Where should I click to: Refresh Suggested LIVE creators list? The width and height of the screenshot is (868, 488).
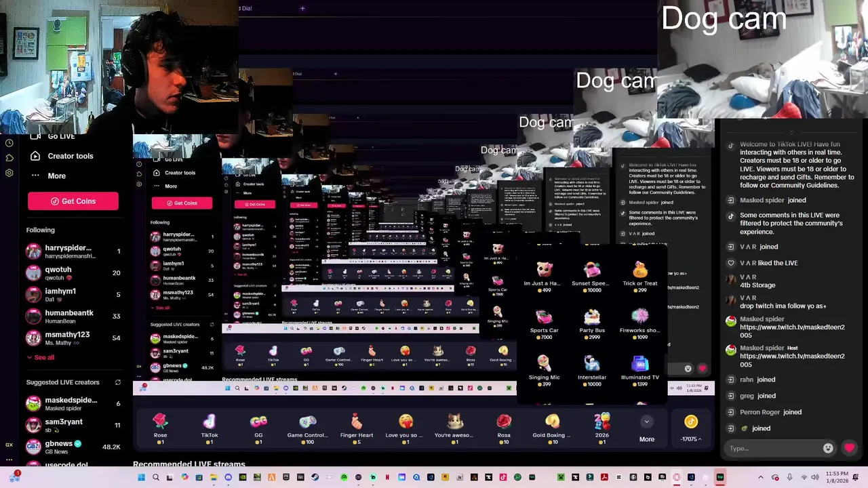(x=118, y=382)
